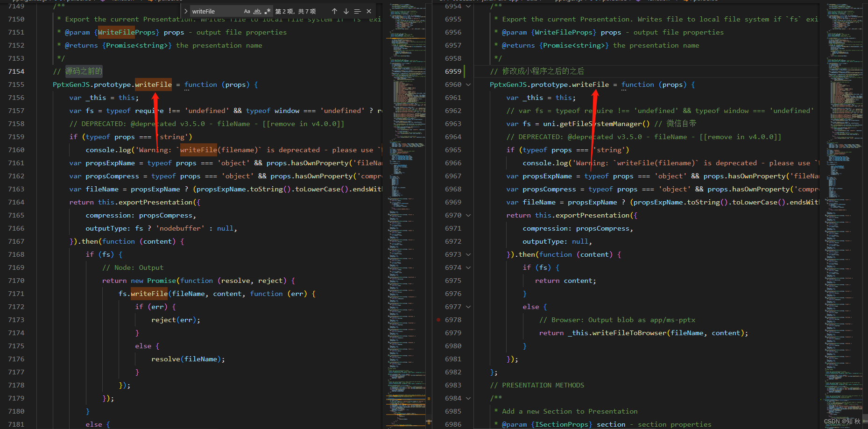Click the '// 修改成小程序之后的之后' comment on line 6959
Screen dimensions: 868x429
[537, 71]
